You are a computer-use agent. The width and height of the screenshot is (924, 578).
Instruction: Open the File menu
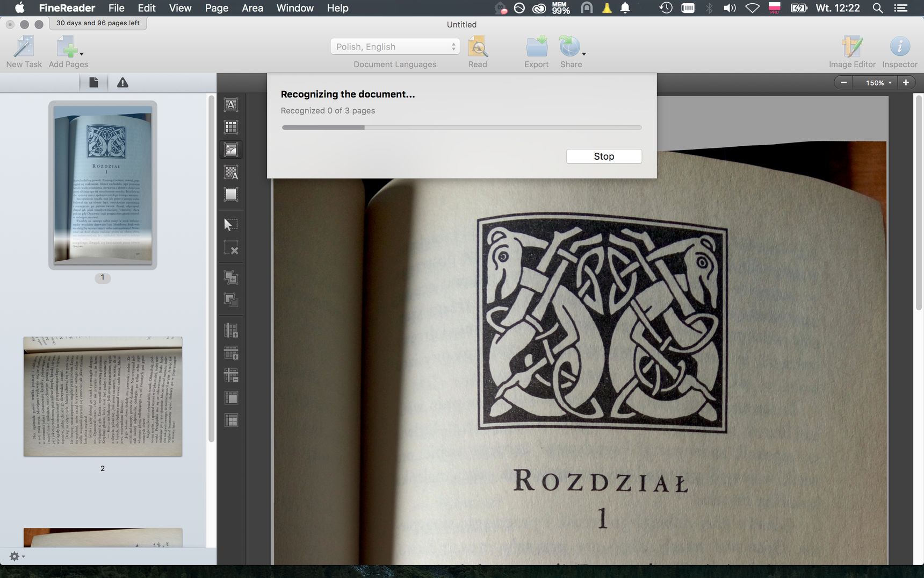116,8
